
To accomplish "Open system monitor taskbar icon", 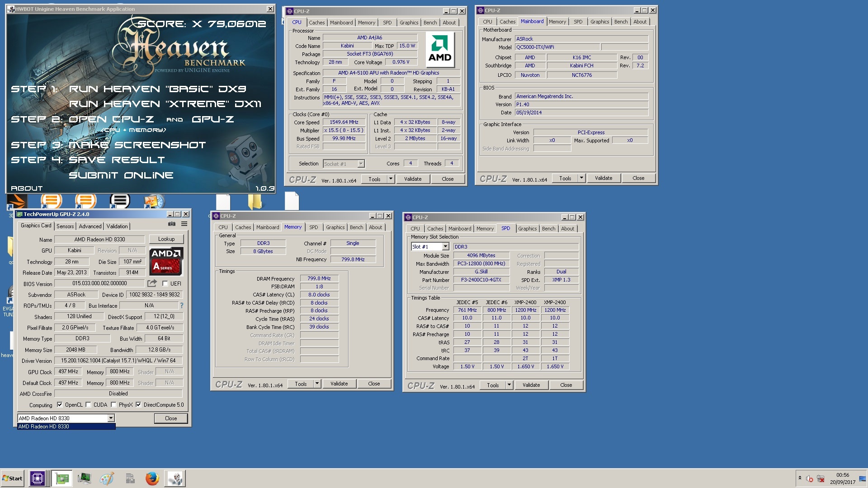I will [84, 479].
